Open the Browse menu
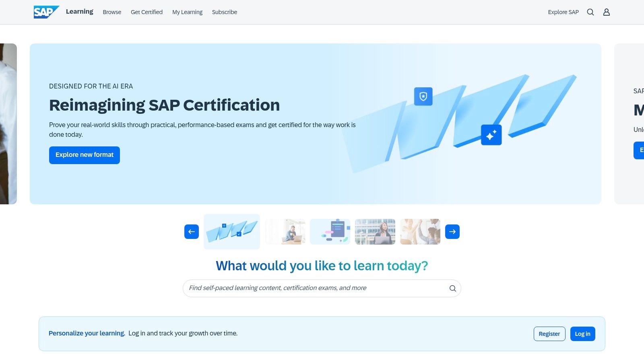Screen dimensions: 644x362 112,12
